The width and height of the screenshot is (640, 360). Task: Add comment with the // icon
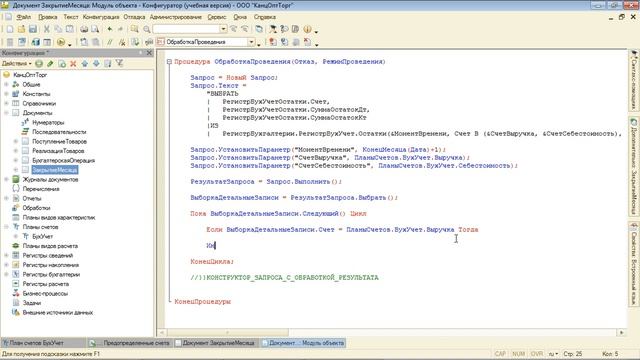[x=109, y=42]
